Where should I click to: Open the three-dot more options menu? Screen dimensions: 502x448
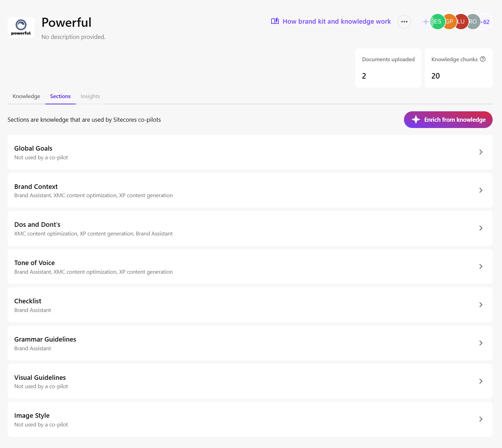coord(404,22)
